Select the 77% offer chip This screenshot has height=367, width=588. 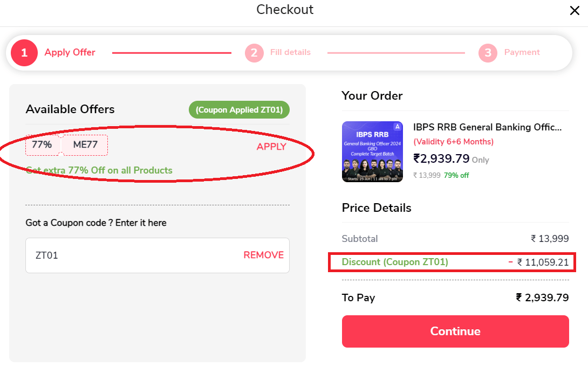click(x=42, y=145)
